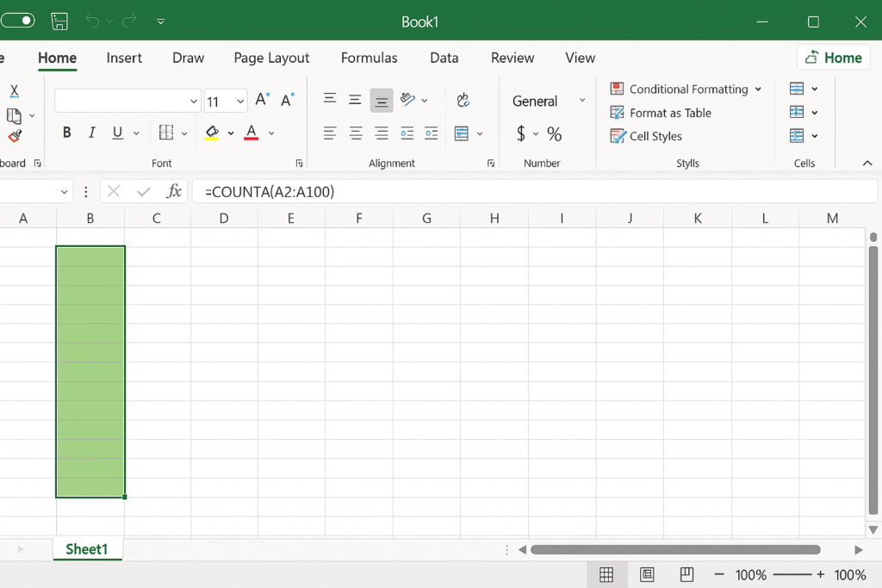This screenshot has width=882, height=588.
Task: Apply accounting dollar format
Action: [x=521, y=133]
